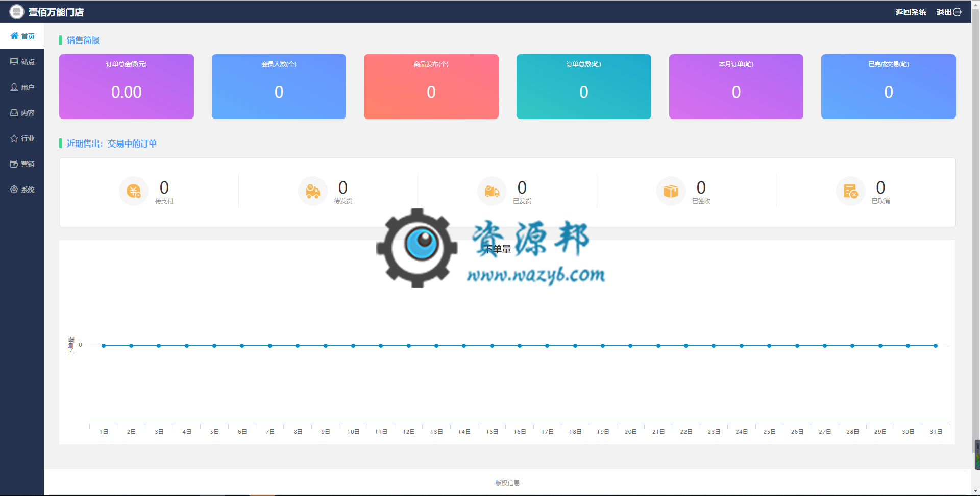Open the 首页 home menu item

[x=22, y=36]
